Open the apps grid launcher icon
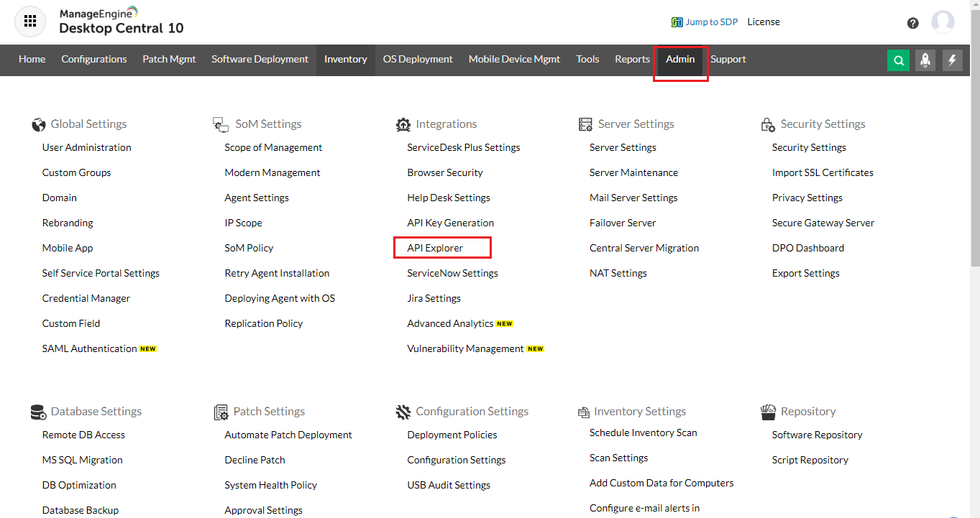Image resolution: width=980 pixels, height=518 pixels. 30,22
